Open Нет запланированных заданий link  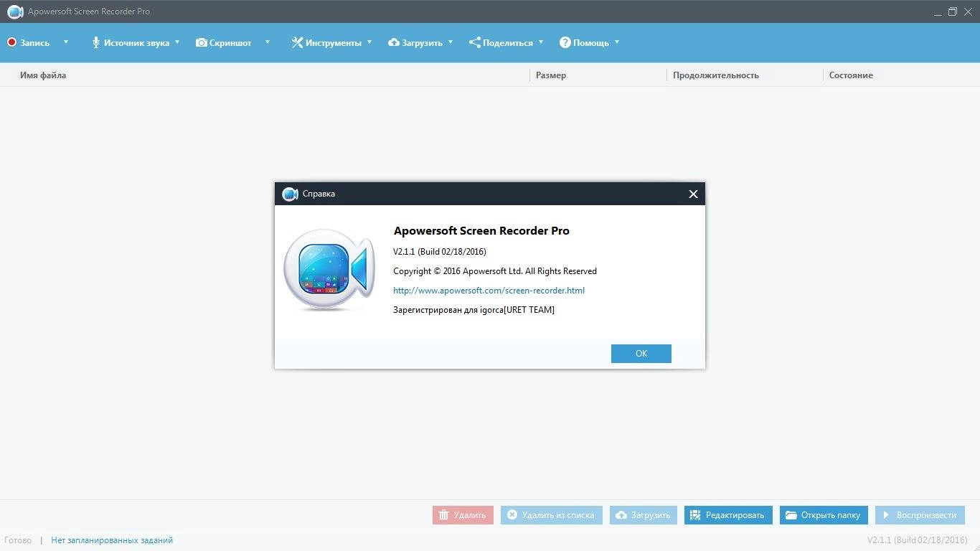[x=112, y=540]
